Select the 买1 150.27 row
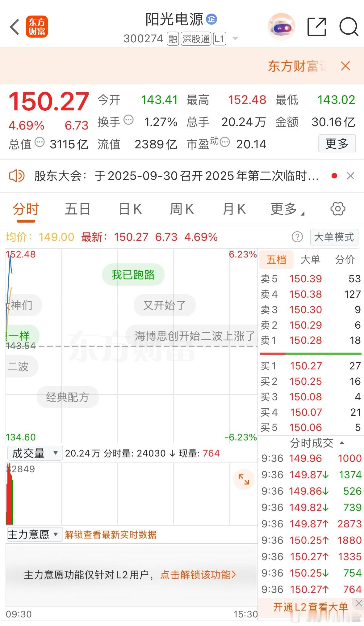This screenshot has height=626, width=364. (x=311, y=366)
